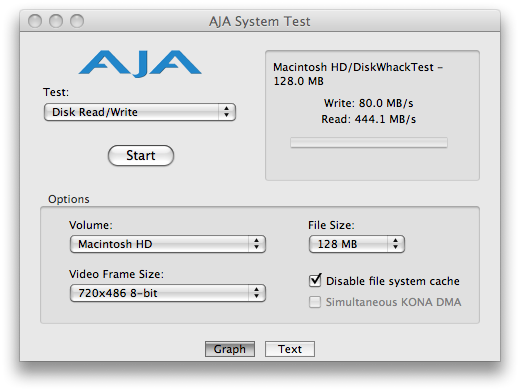Viewport: 520px width, 391px height.
Task: Open the Video Frame Size dropdown
Action: (x=168, y=293)
